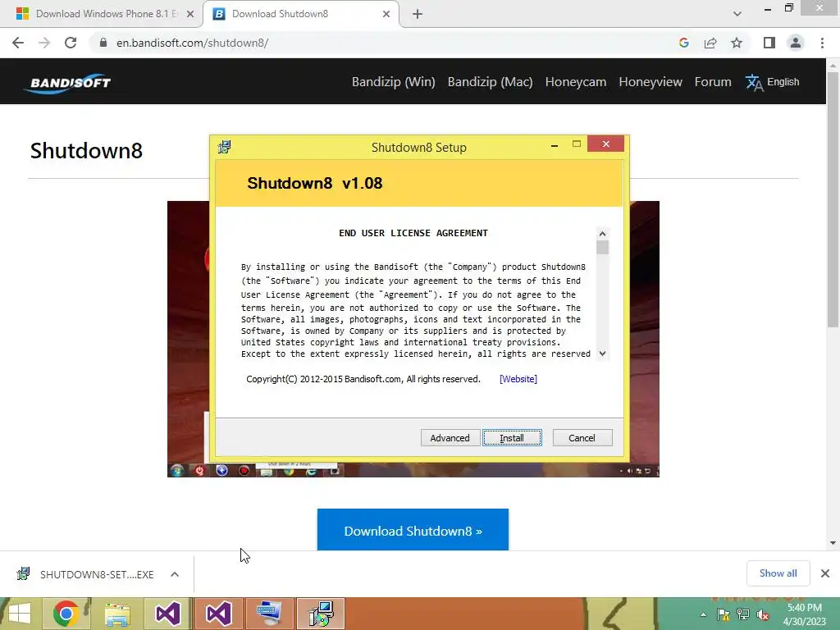Click page scrollbar down arrow
This screenshot has height=630, width=840.
tap(833, 543)
